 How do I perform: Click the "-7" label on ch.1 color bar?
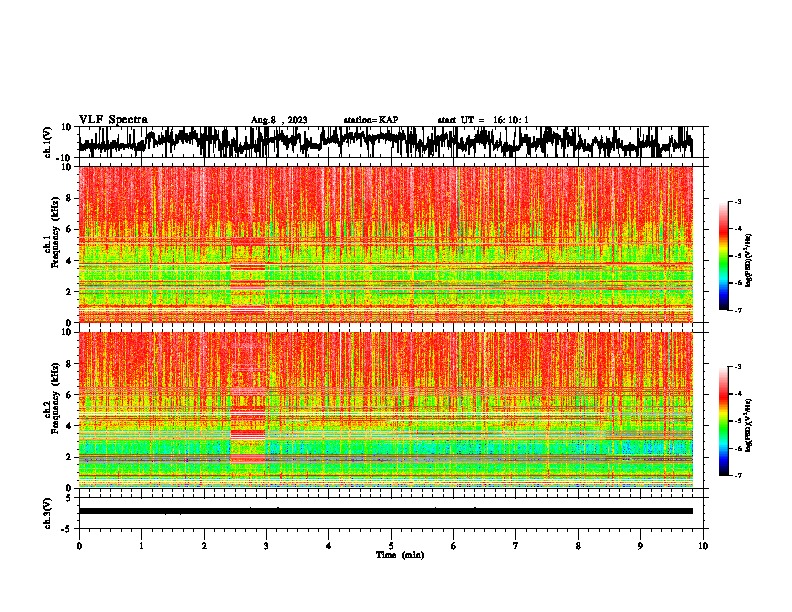point(737,310)
